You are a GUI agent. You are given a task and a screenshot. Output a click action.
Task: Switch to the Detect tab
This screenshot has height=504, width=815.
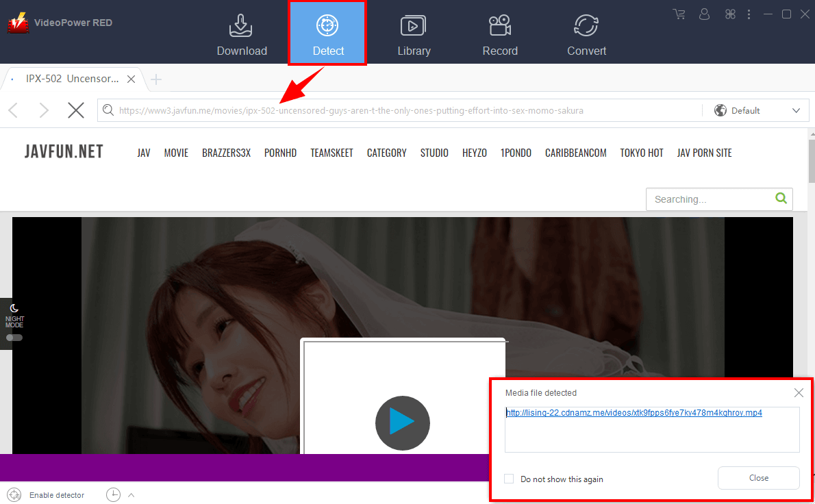(x=327, y=34)
